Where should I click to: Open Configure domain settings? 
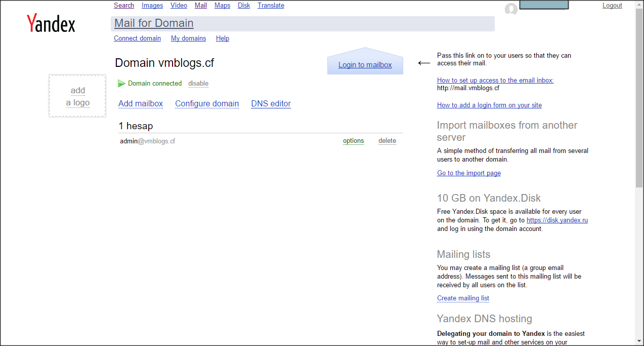(207, 104)
